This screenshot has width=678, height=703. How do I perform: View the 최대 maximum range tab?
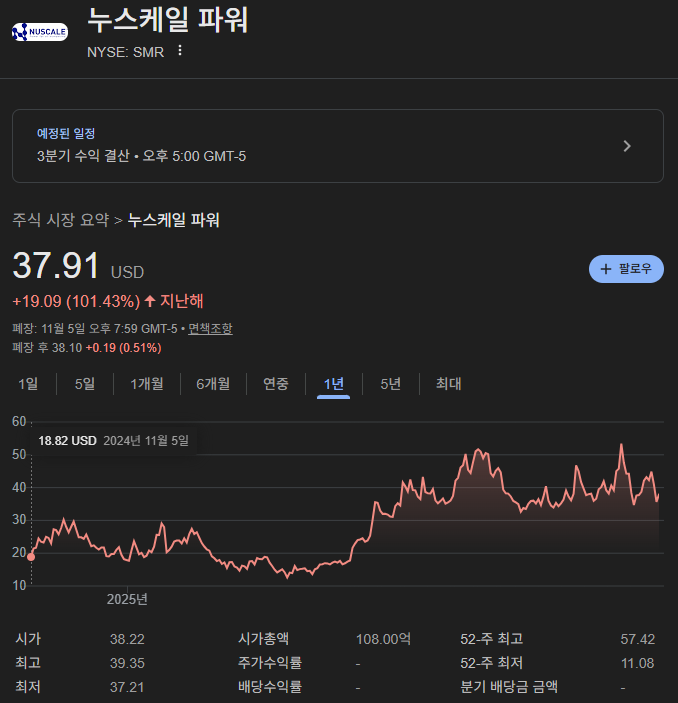(448, 383)
